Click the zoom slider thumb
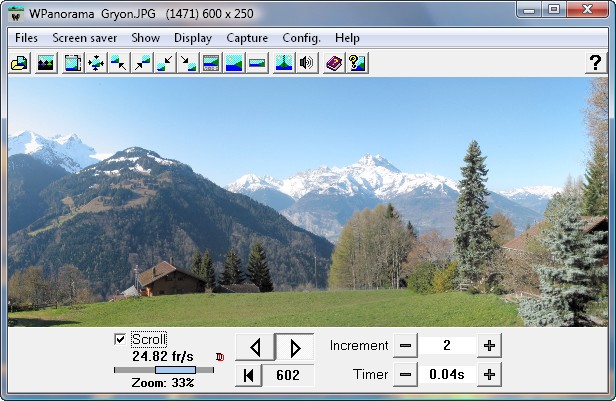616x401 pixels. point(175,370)
